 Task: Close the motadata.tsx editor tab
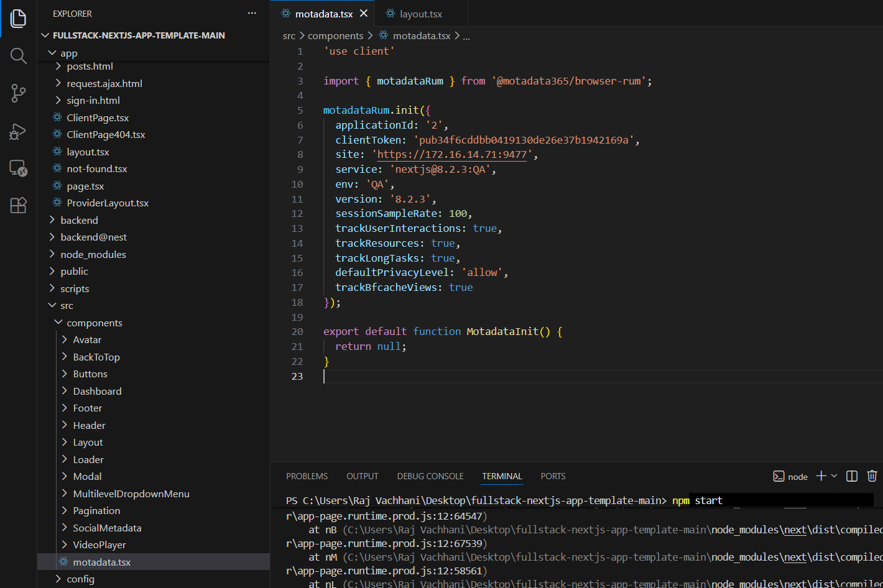(364, 13)
